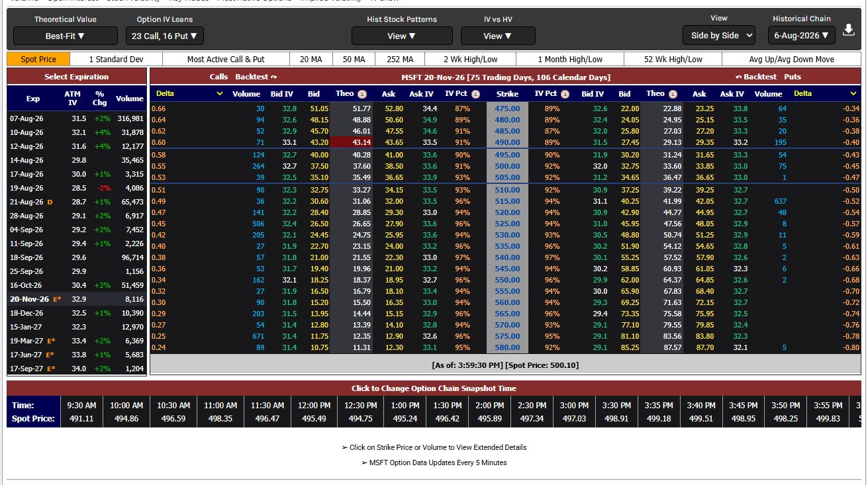Click the ATM IV column header
The width and height of the screenshot is (868, 485).
pyautogui.click(x=72, y=98)
